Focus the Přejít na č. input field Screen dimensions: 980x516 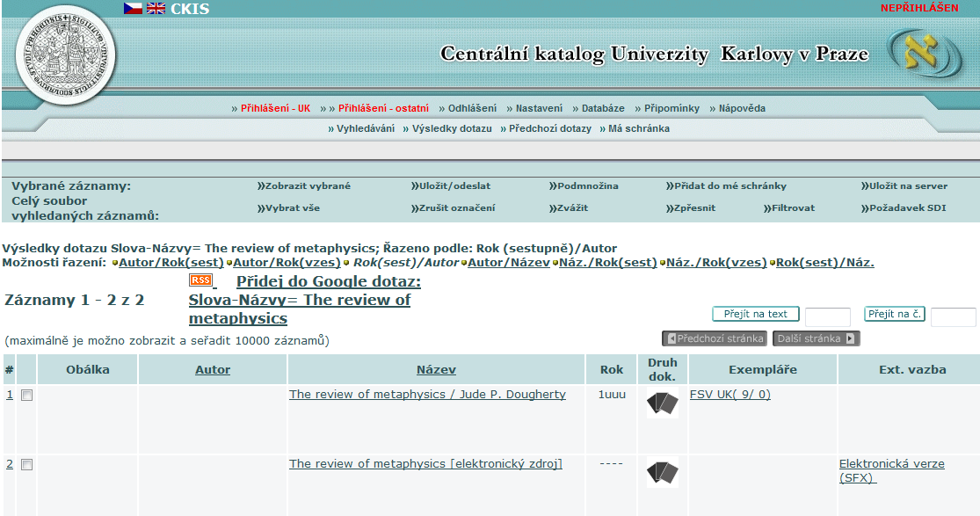[x=954, y=317]
